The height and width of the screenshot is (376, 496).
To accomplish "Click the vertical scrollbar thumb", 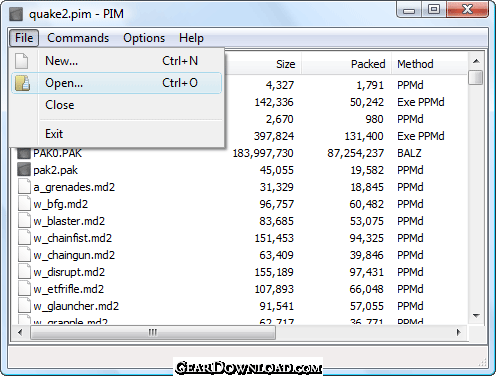I will [x=476, y=77].
